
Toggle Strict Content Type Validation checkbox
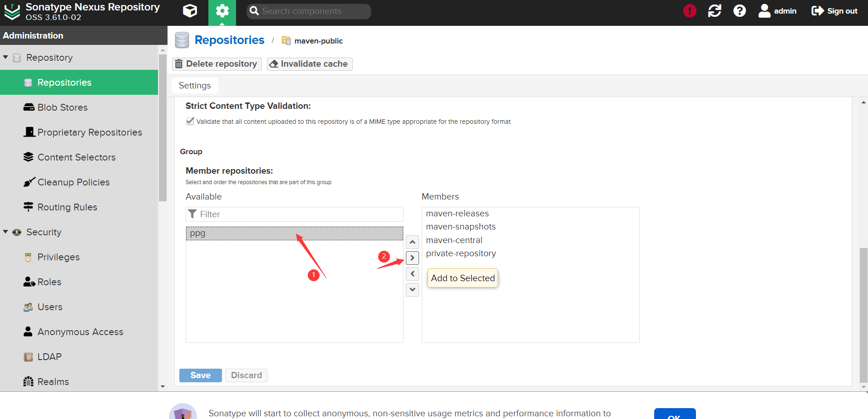190,121
